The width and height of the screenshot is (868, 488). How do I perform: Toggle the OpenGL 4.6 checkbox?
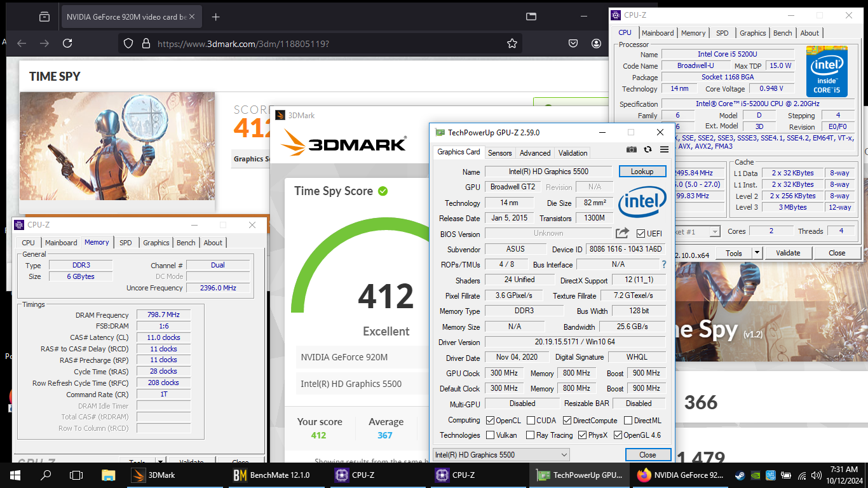(x=618, y=435)
